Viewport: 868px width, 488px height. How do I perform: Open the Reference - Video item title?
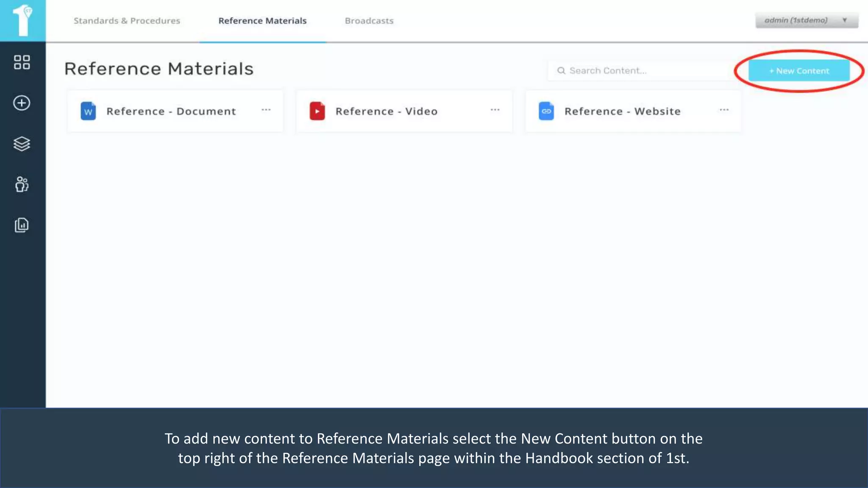[x=386, y=111]
